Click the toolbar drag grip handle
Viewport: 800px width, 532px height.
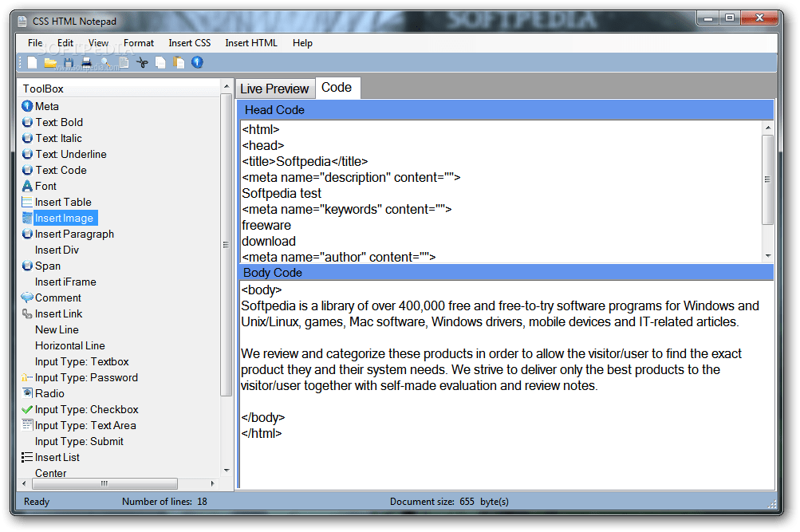[x=21, y=62]
